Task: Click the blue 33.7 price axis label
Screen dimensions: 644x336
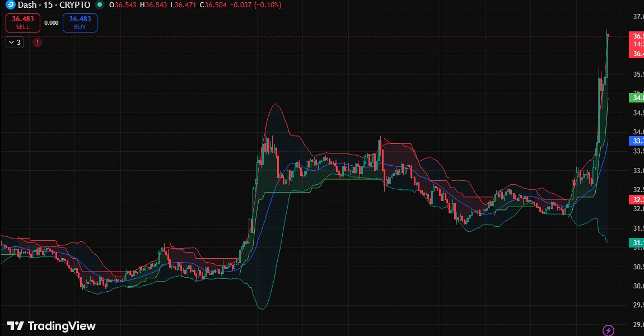Action: (637, 141)
